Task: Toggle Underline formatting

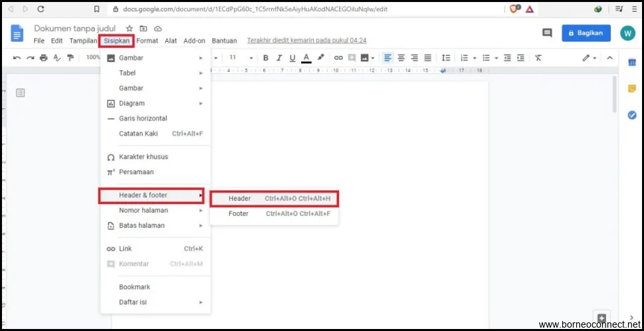Action: click(292, 58)
